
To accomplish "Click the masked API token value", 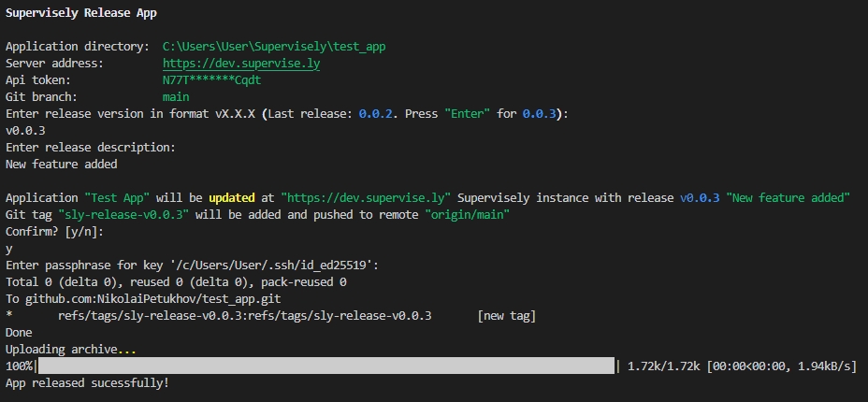I will click(x=211, y=80).
